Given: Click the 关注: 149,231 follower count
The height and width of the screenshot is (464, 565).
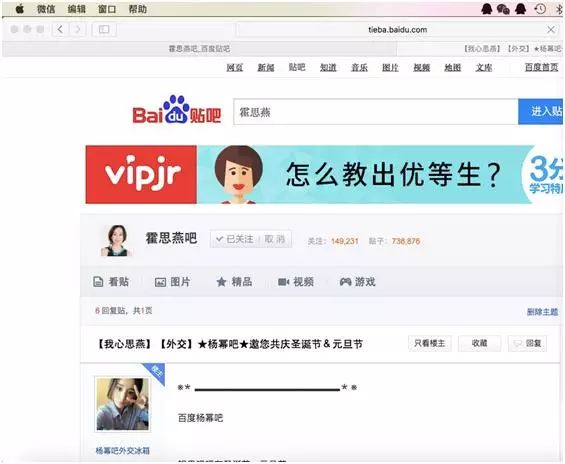Looking at the screenshot, I should pyautogui.click(x=333, y=241).
